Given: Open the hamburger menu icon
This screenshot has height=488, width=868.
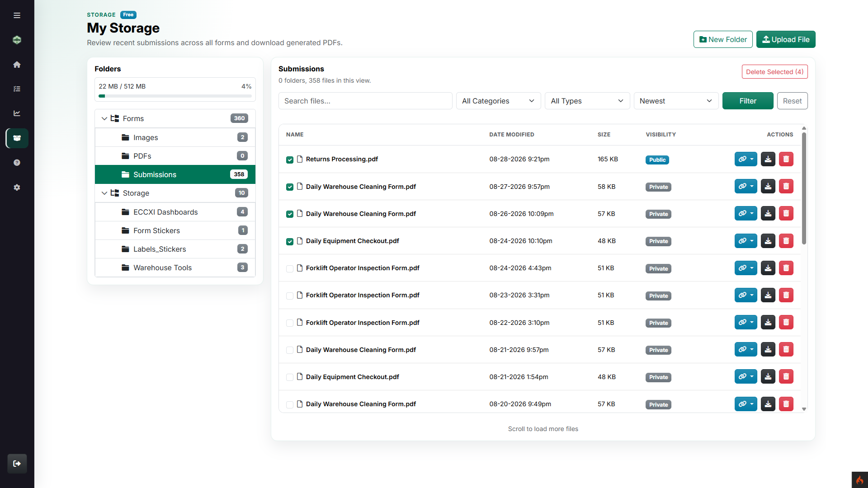Looking at the screenshot, I should coord(17,15).
